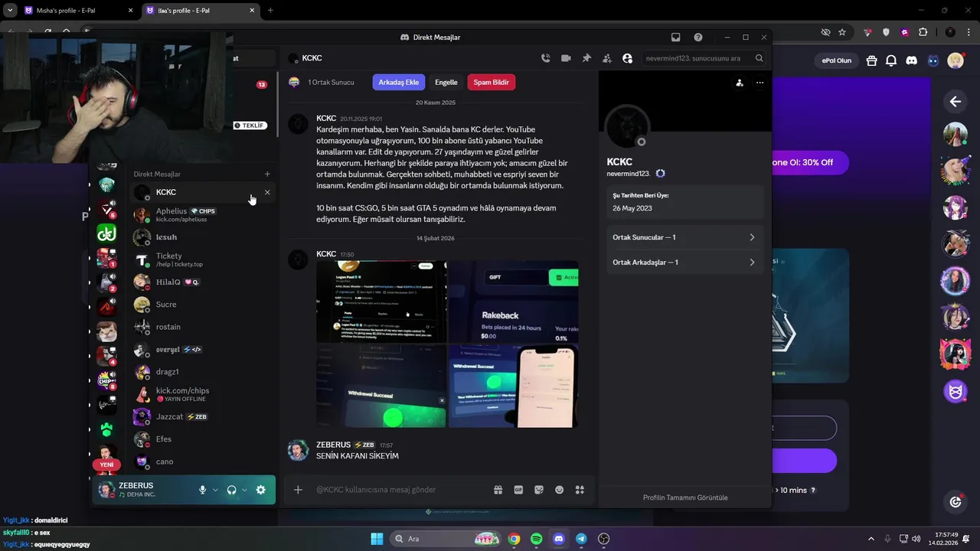
Task: Open Discord user settings gear
Action: (x=260, y=490)
